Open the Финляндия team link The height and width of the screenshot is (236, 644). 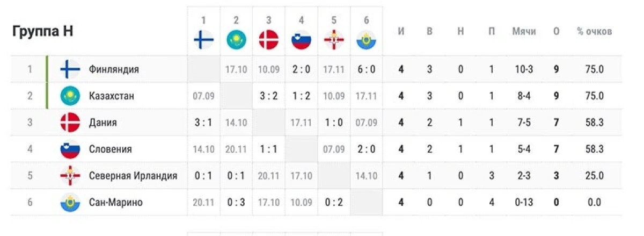114,69
